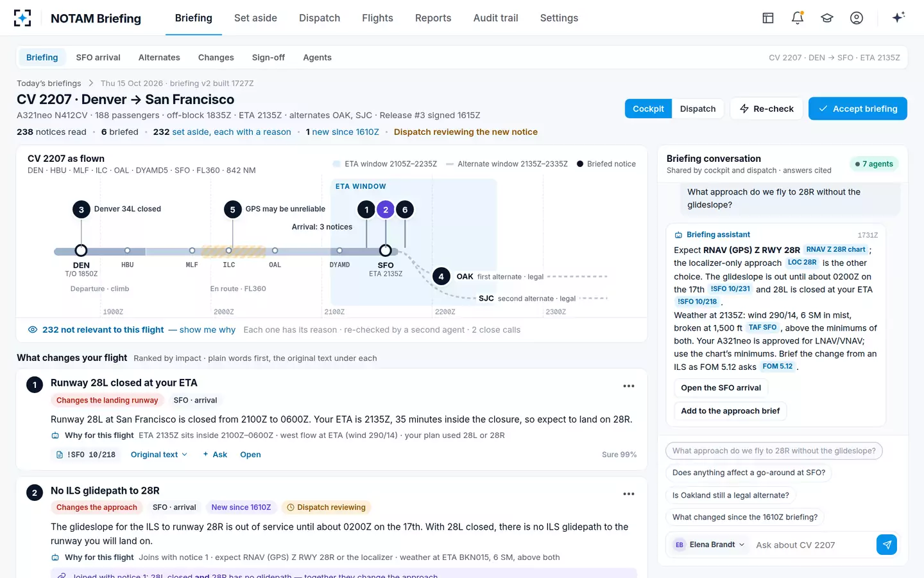924x578 pixels.
Task: Click timeline marker 4 at OAK alternate
Action: pyautogui.click(x=441, y=277)
